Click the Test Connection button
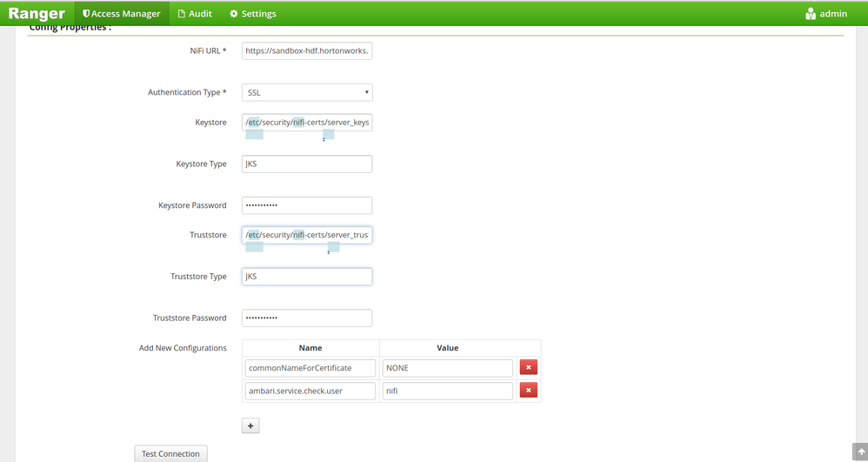Screen dimensions: 868x462 pos(170,453)
